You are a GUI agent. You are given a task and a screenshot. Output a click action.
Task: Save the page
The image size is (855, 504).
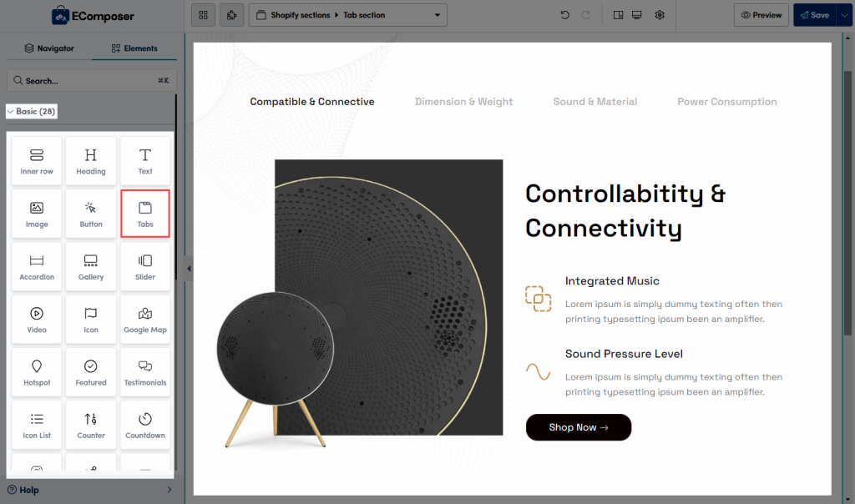click(815, 15)
